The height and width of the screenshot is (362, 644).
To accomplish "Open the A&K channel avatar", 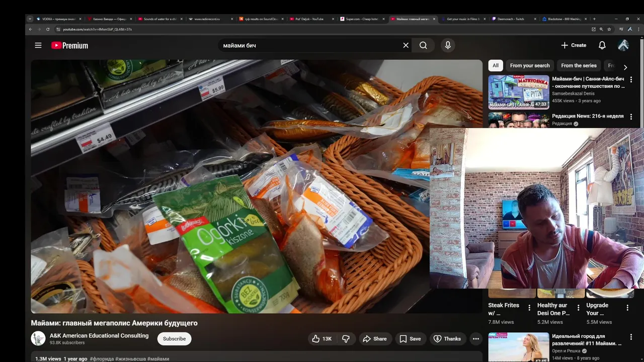I will (x=38, y=338).
